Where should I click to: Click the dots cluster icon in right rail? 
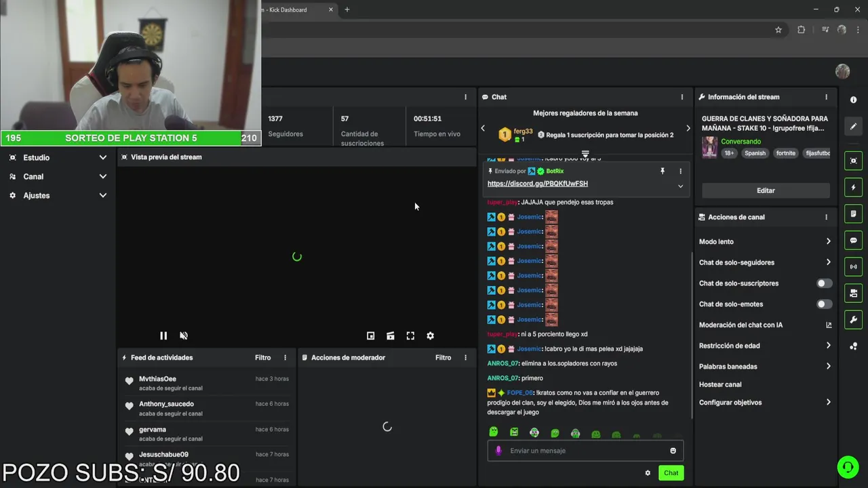[x=853, y=346]
